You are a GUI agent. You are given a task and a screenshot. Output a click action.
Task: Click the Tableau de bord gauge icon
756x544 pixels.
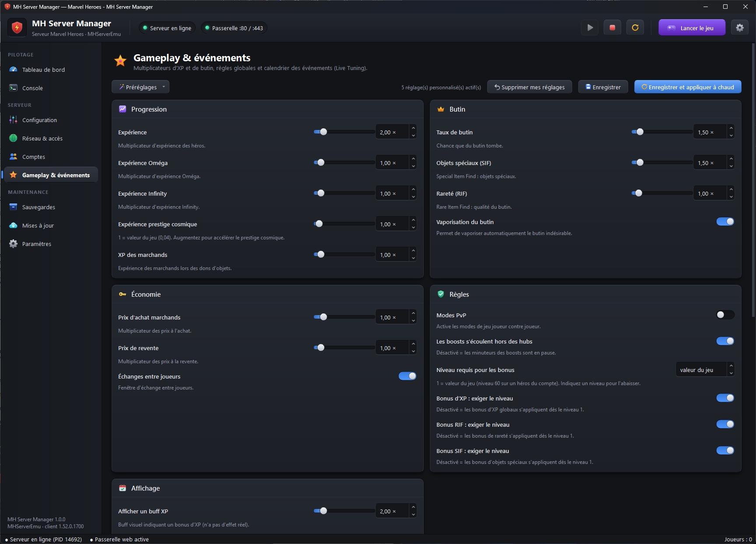tap(14, 70)
